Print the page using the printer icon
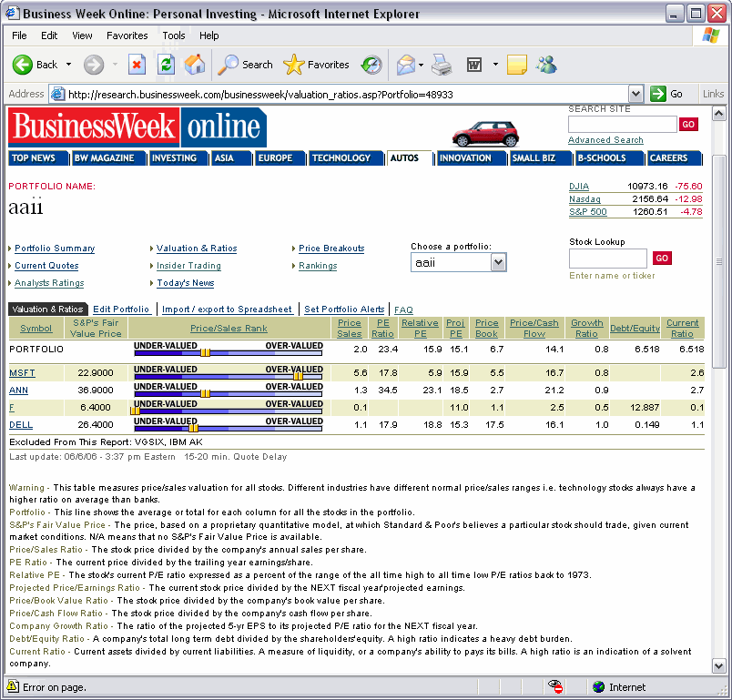The width and height of the screenshot is (732, 700). [442, 65]
